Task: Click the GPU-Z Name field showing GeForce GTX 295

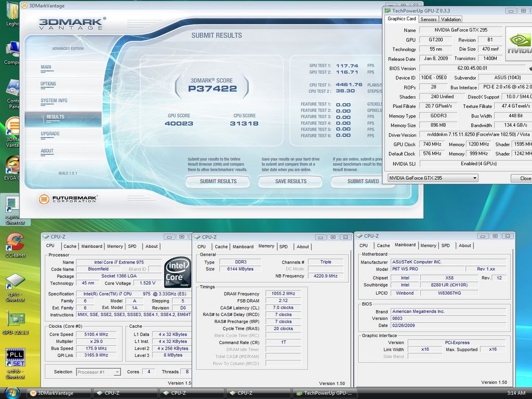Action: pyautogui.click(x=461, y=30)
